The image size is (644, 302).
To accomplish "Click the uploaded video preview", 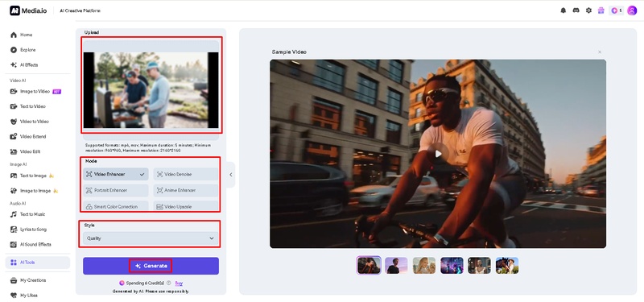I will coord(151,90).
